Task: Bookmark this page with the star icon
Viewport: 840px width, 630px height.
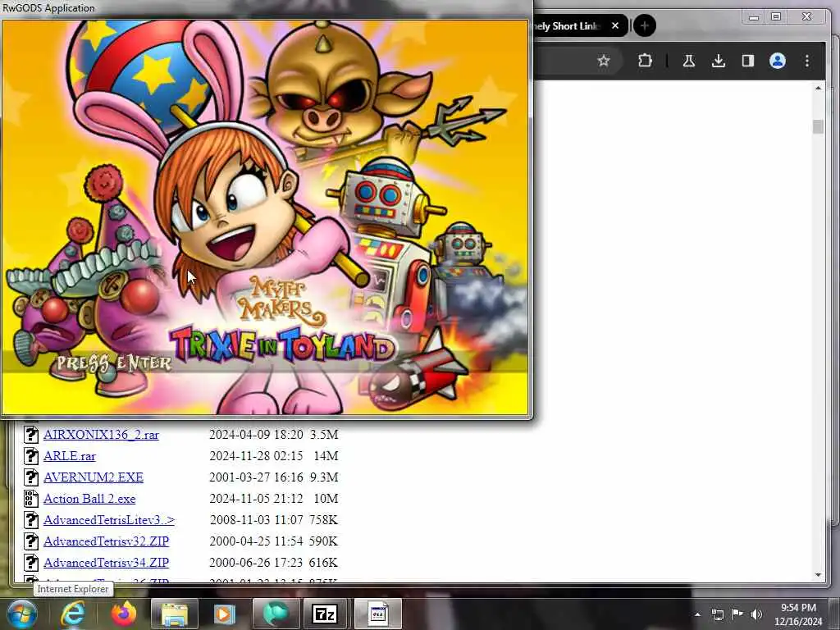Action: click(x=604, y=61)
